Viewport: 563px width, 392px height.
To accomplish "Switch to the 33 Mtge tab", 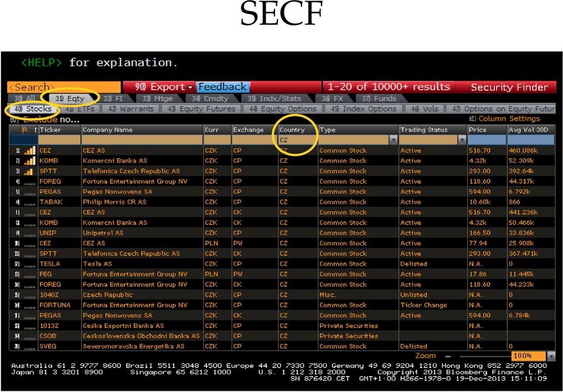I will [x=157, y=98].
